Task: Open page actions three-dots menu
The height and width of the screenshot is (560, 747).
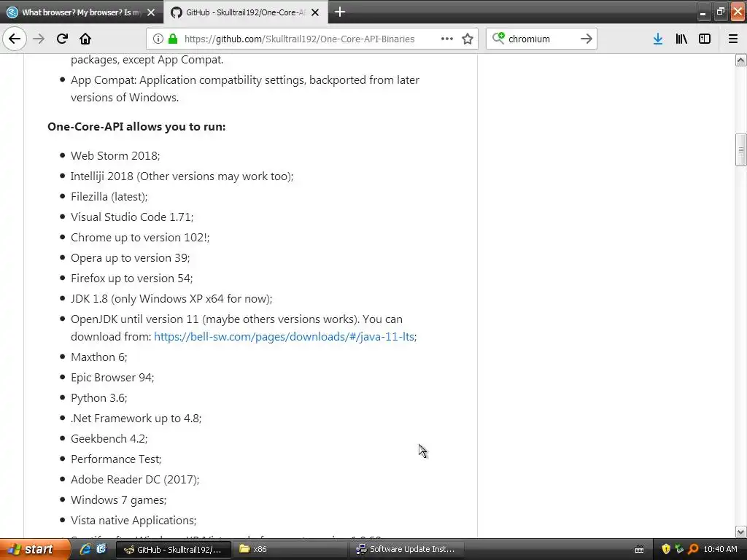Action: point(447,39)
